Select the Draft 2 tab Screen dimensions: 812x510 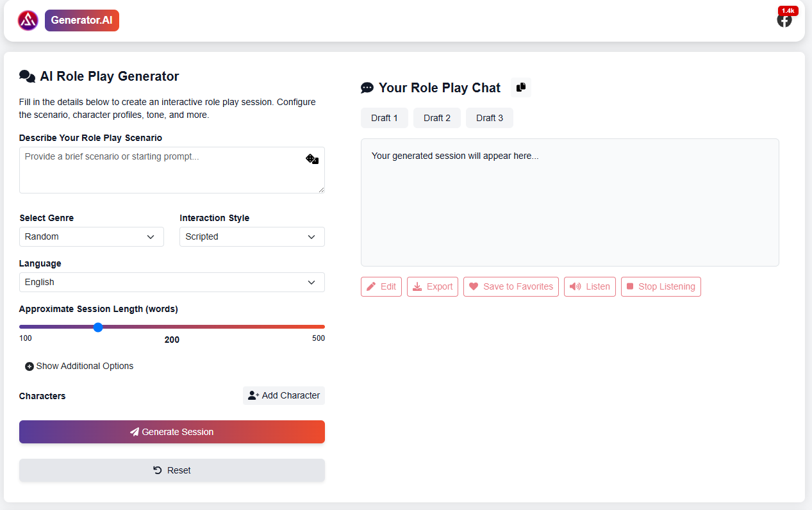point(437,118)
